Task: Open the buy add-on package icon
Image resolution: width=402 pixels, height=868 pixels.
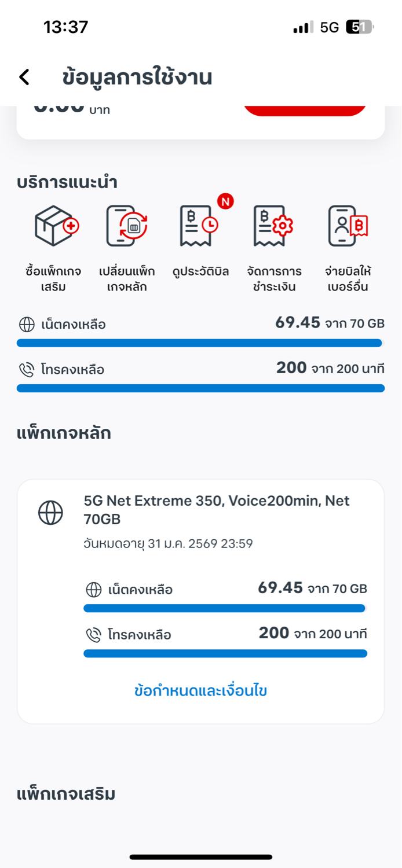Action: [x=56, y=226]
